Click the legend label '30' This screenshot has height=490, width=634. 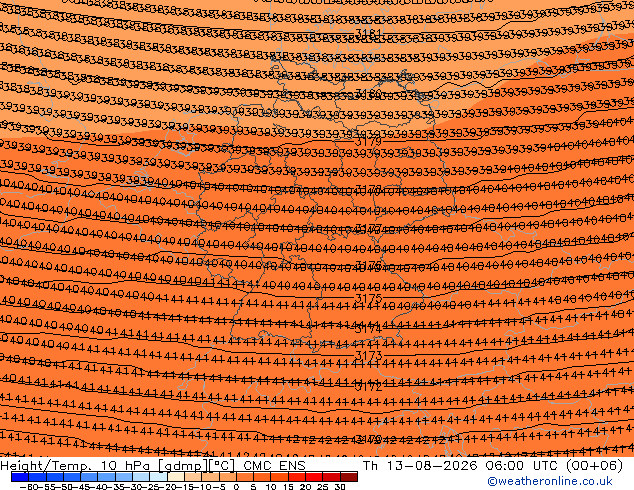pos(340,486)
